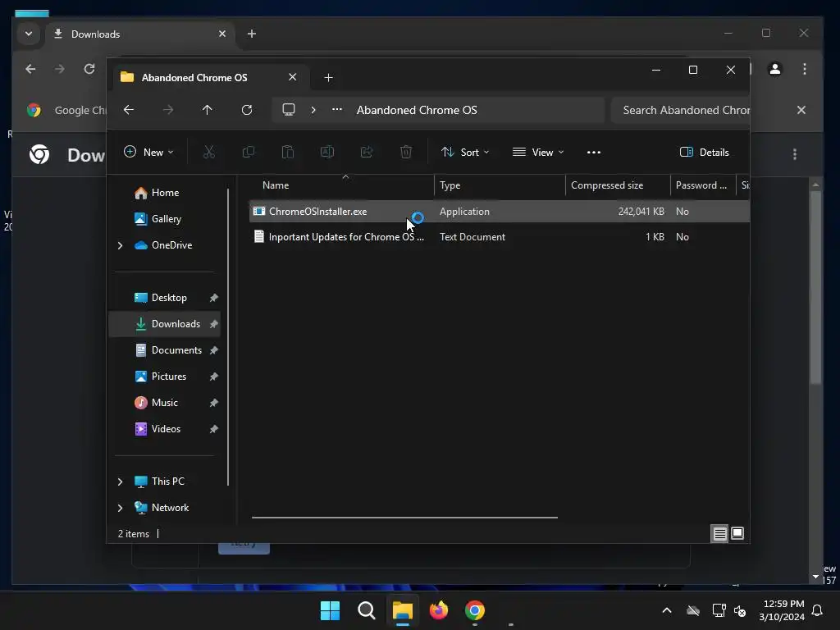Click the PC monitor icon in address bar

(x=289, y=110)
